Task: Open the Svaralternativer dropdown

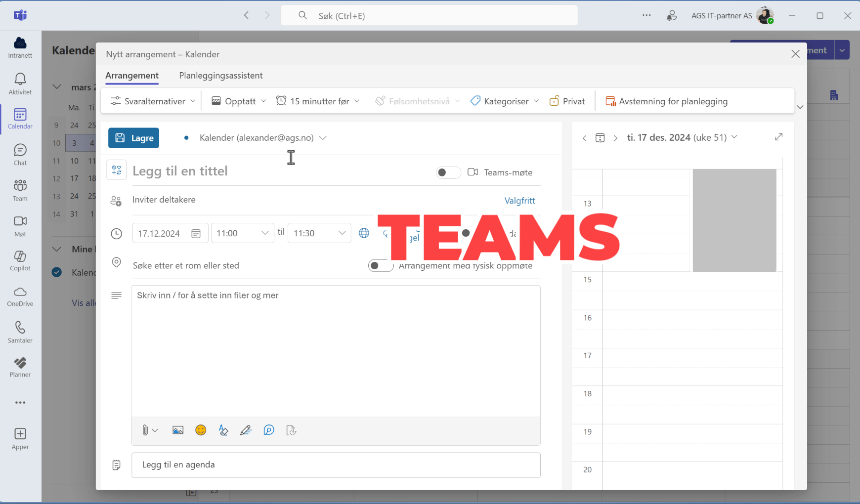Action: pos(153,101)
